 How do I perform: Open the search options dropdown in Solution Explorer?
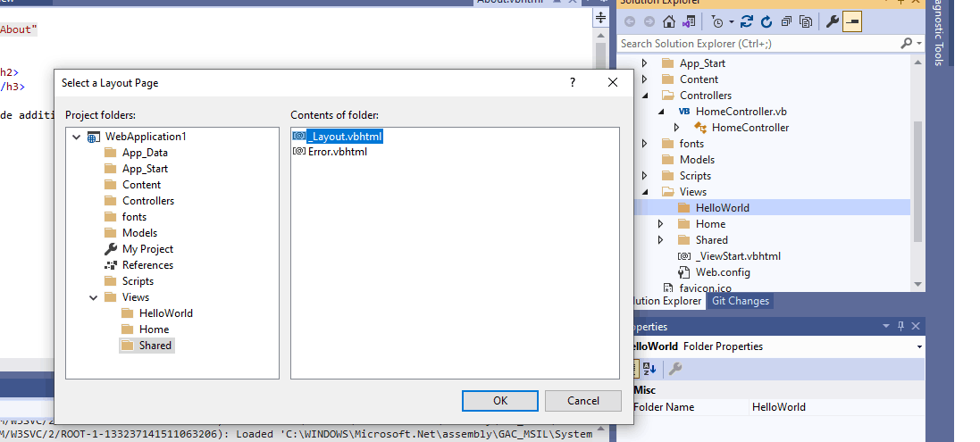click(918, 44)
